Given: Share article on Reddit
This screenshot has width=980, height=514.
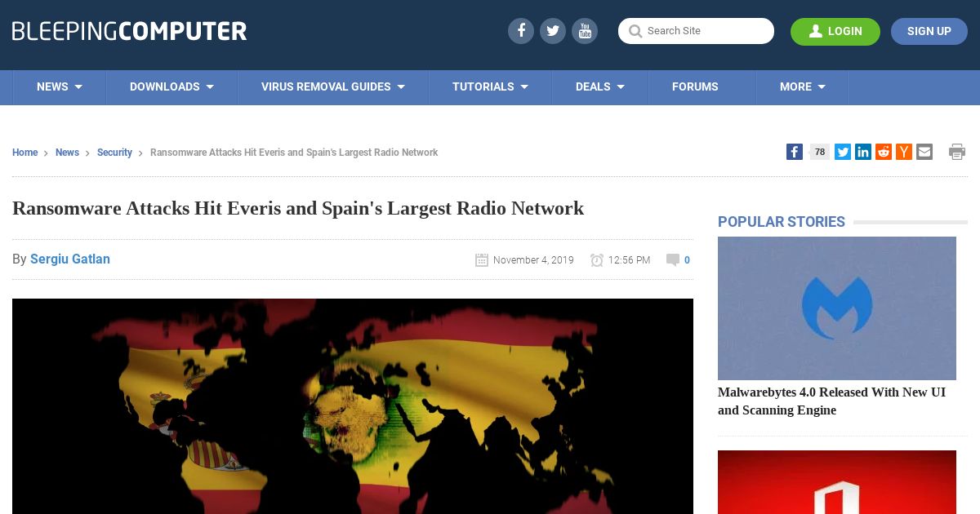Looking at the screenshot, I should [884, 152].
